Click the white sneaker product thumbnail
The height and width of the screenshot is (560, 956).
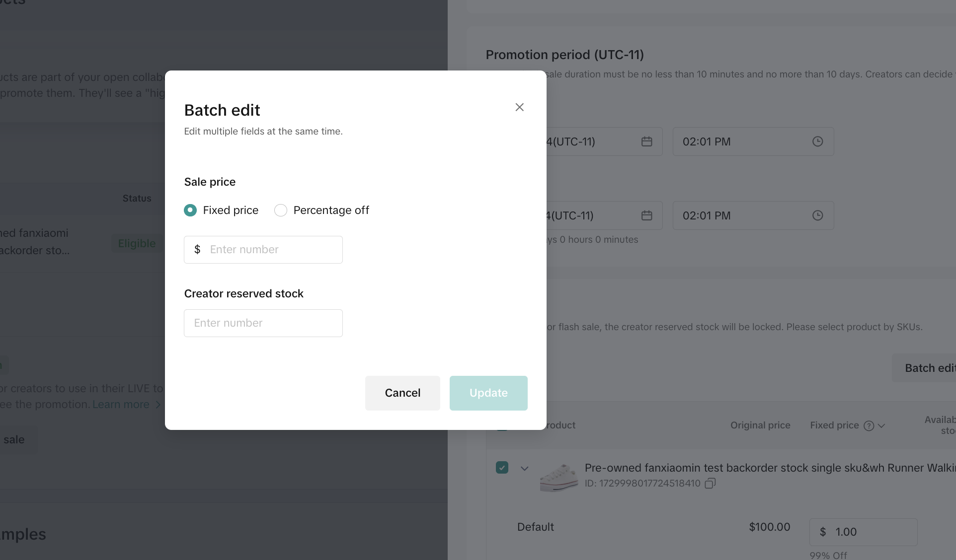pos(558,477)
